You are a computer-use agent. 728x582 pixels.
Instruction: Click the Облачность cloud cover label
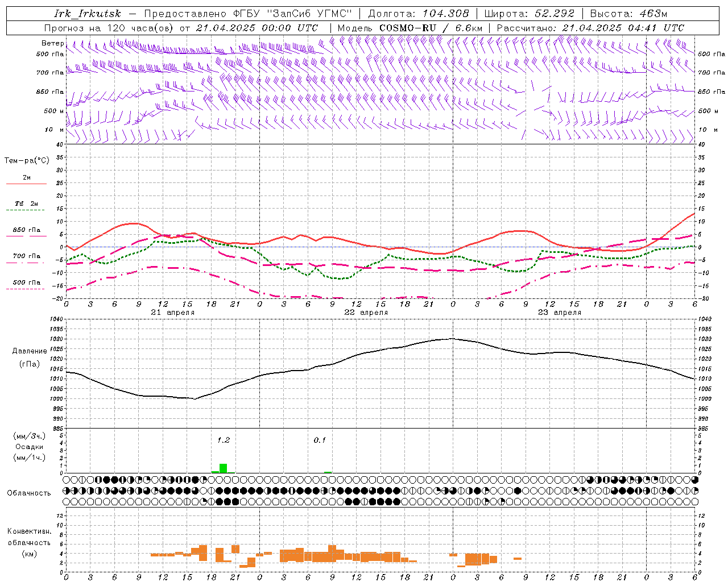[x=29, y=493]
